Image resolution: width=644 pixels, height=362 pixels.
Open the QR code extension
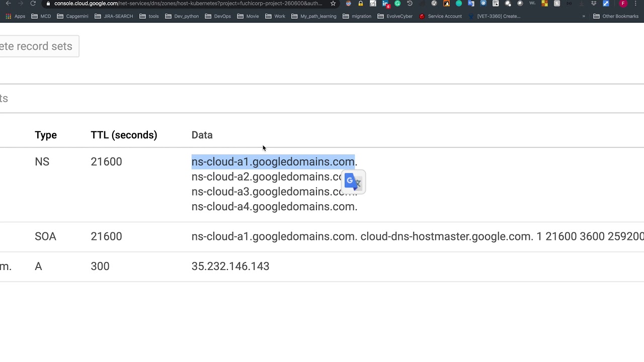coord(496,4)
